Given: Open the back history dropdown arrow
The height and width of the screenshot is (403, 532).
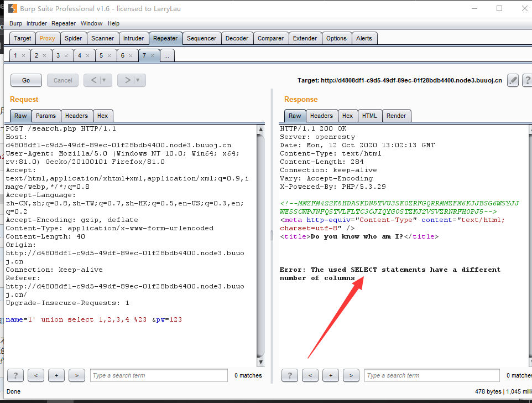Looking at the screenshot, I should point(105,80).
